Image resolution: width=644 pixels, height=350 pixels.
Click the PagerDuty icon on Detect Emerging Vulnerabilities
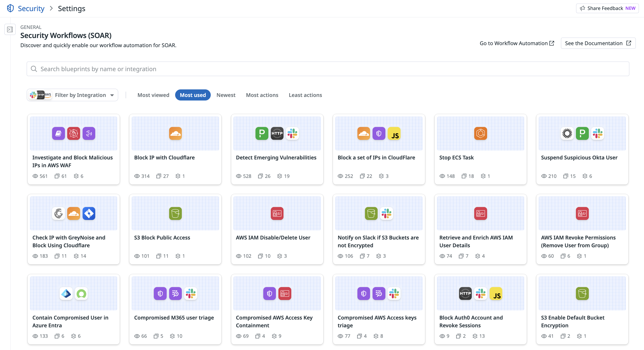(x=262, y=133)
